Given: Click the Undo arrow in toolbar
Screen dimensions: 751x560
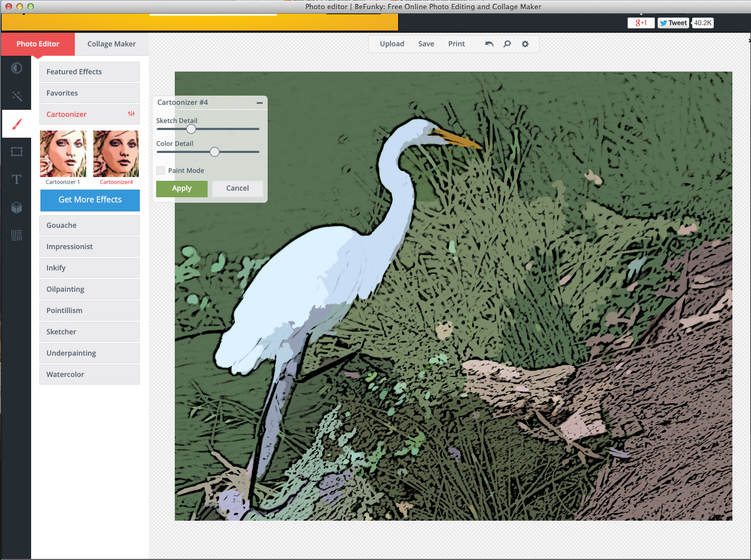Looking at the screenshot, I should pos(489,44).
